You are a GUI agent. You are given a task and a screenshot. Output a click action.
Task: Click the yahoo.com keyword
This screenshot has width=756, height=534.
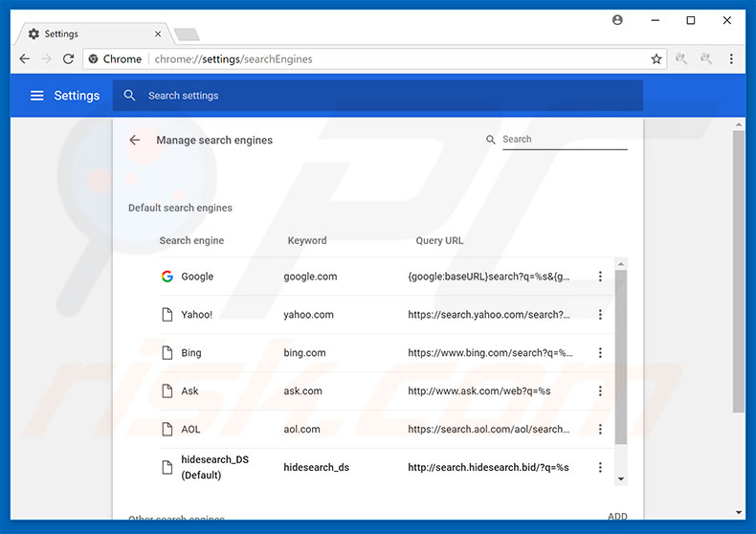pos(308,314)
